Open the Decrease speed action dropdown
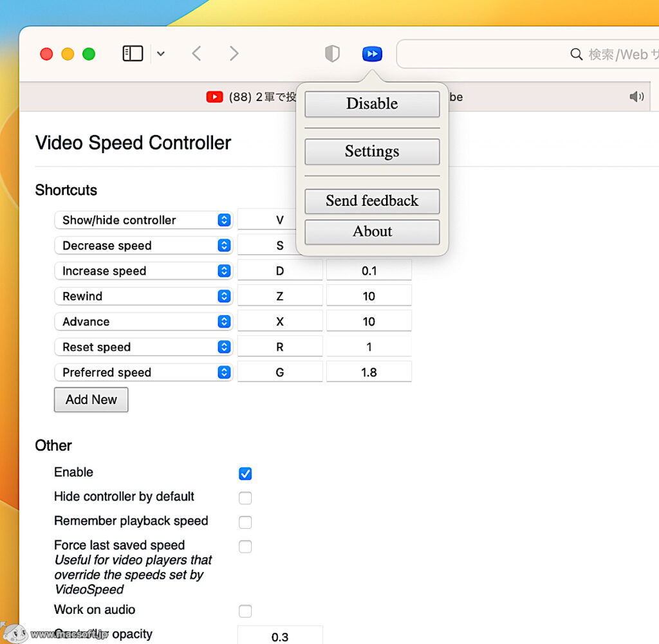This screenshot has width=659, height=644. click(224, 245)
